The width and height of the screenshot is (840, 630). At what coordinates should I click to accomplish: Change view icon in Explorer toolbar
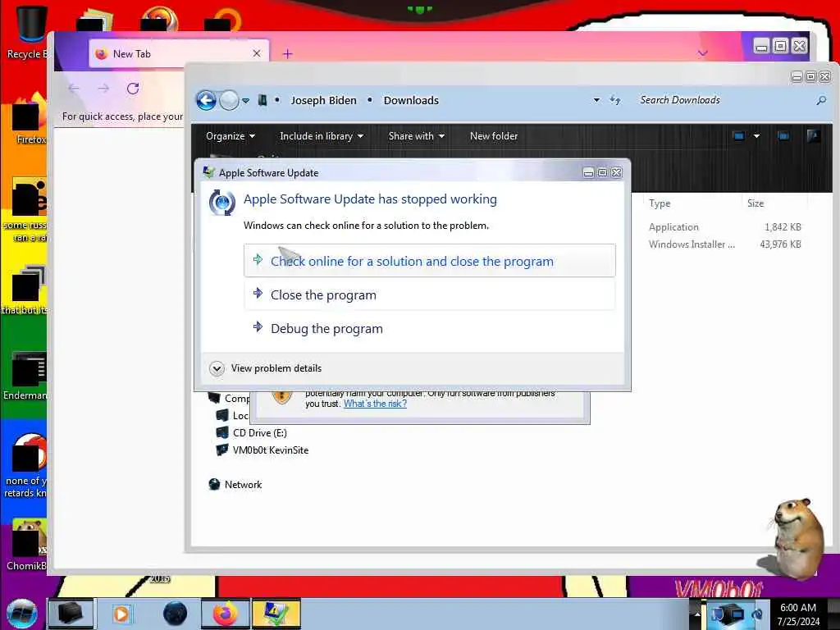(x=739, y=136)
